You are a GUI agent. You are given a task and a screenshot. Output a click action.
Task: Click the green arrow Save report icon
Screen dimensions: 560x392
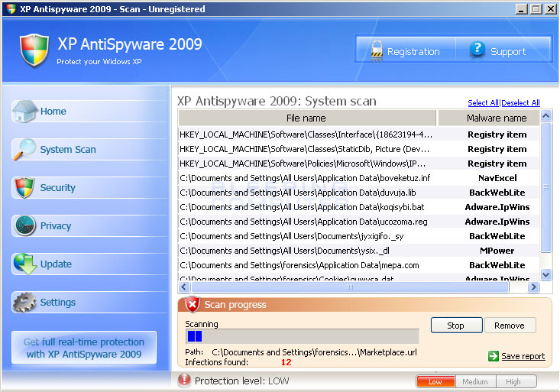494,356
